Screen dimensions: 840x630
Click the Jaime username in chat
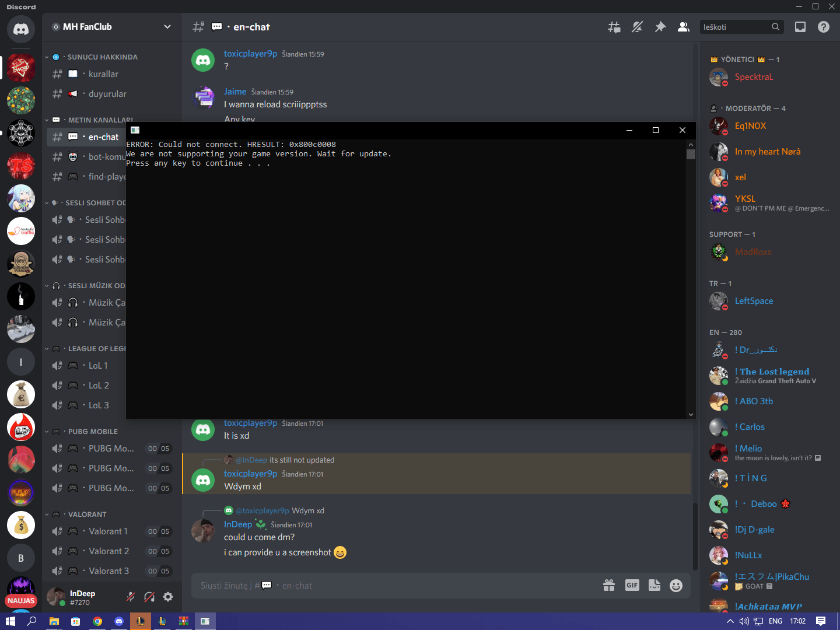[x=235, y=92]
